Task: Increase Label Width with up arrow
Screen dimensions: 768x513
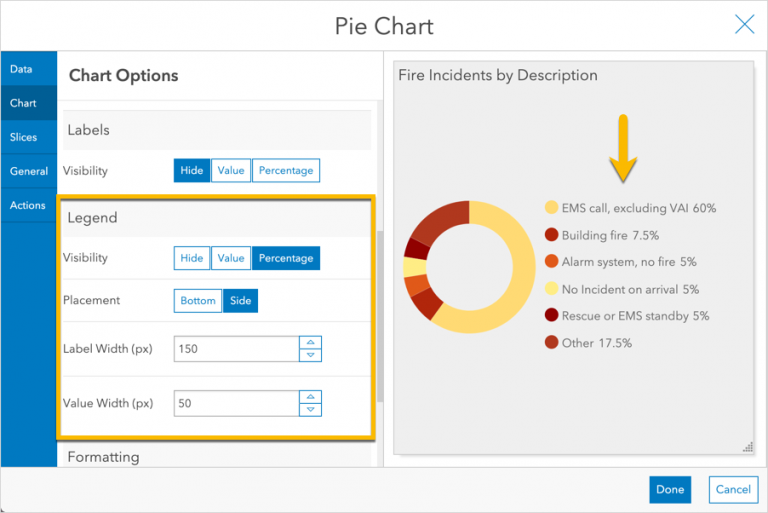Action: click(310, 342)
